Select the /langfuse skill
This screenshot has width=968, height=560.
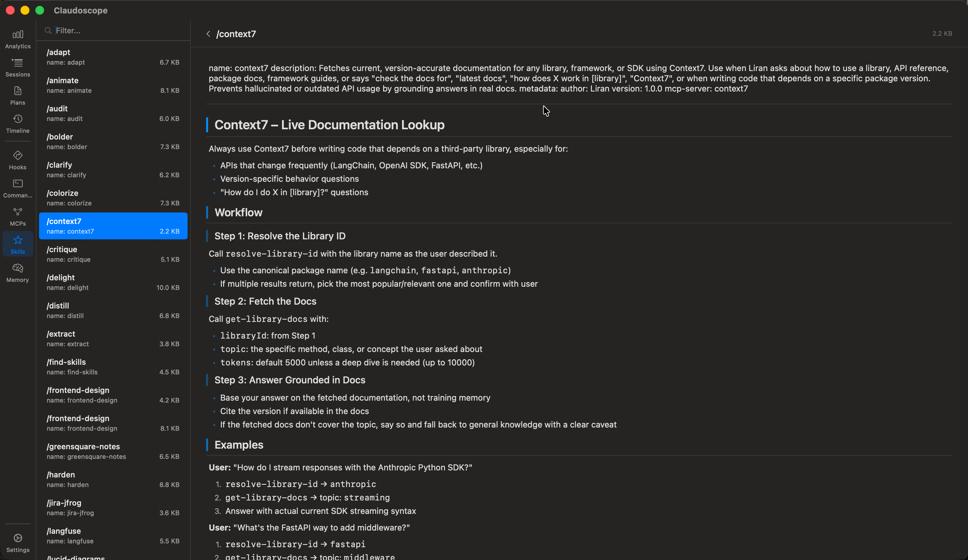click(113, 536)
